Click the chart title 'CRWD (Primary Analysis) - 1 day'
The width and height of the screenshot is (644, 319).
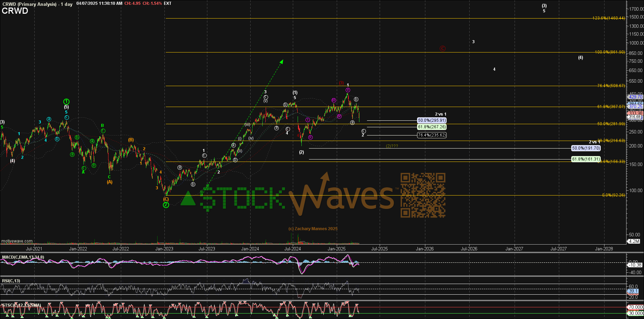(37, 4)
